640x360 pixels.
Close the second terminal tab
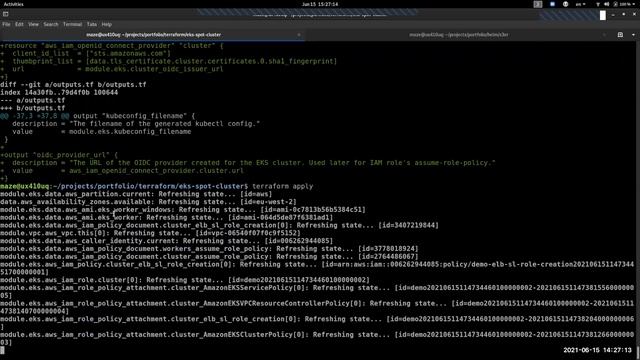604,35
